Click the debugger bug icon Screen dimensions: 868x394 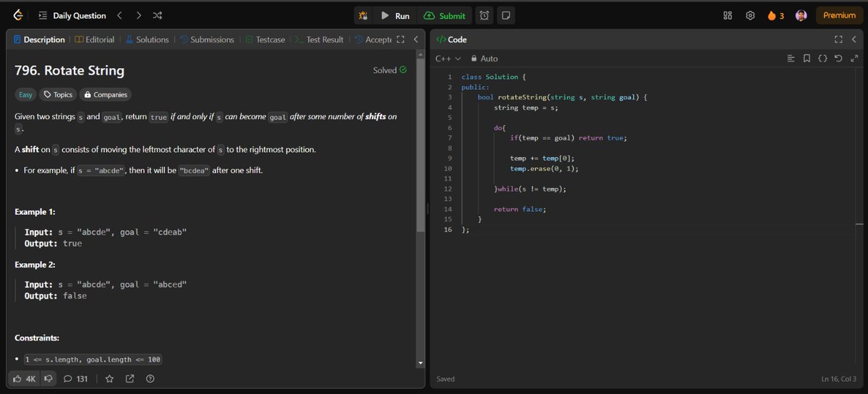[x=364, y=15]
